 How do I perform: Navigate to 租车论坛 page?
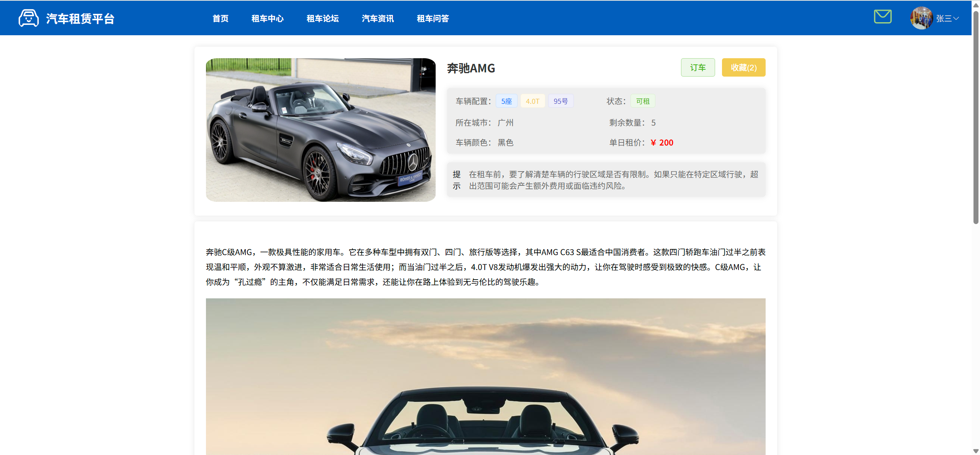(322, 18)
